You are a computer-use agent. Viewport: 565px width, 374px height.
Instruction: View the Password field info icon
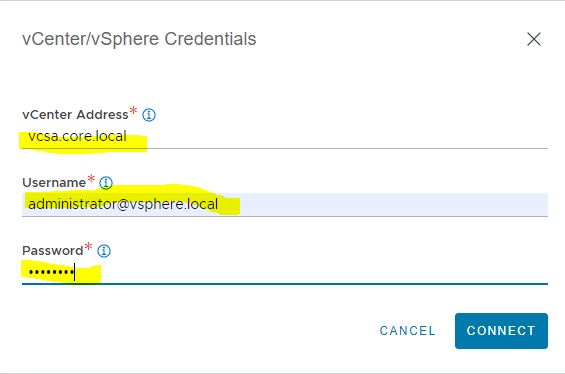pyautogui.click(x=104, y=250)
